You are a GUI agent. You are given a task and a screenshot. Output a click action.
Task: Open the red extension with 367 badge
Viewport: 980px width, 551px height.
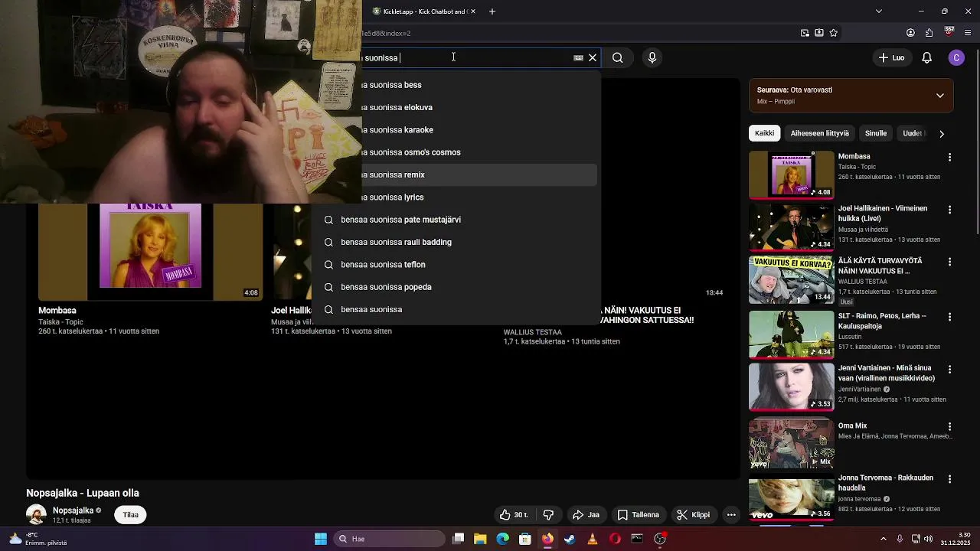click(949, 32)
